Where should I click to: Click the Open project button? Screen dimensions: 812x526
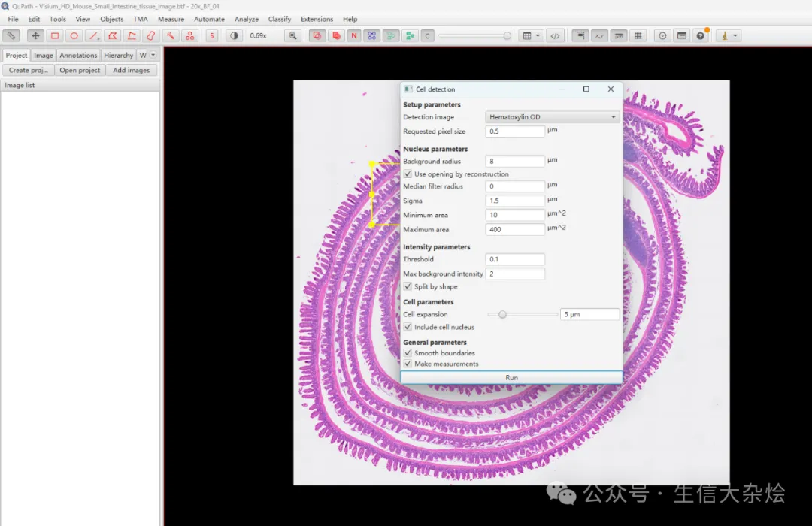click(x=80, y=70)
